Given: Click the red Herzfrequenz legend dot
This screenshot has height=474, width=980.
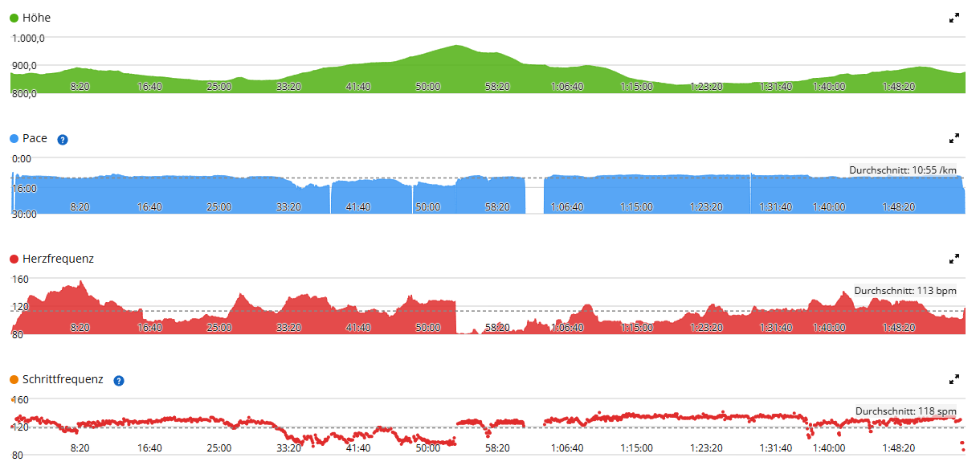Looking at the screenshot, I should (x=14, y=259).
